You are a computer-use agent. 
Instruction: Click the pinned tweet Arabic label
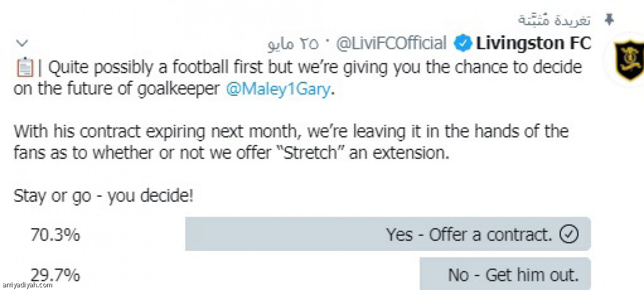[x=554, y=20]
